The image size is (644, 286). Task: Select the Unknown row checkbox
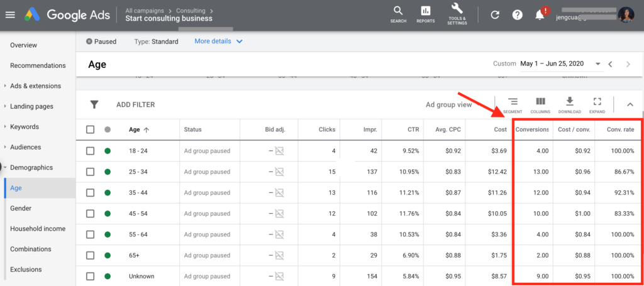pyautogui.click(x=90, y=276)
